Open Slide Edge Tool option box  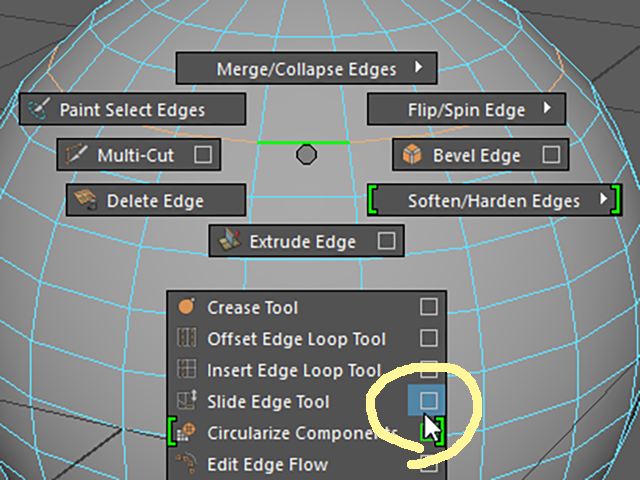point(428,400)
